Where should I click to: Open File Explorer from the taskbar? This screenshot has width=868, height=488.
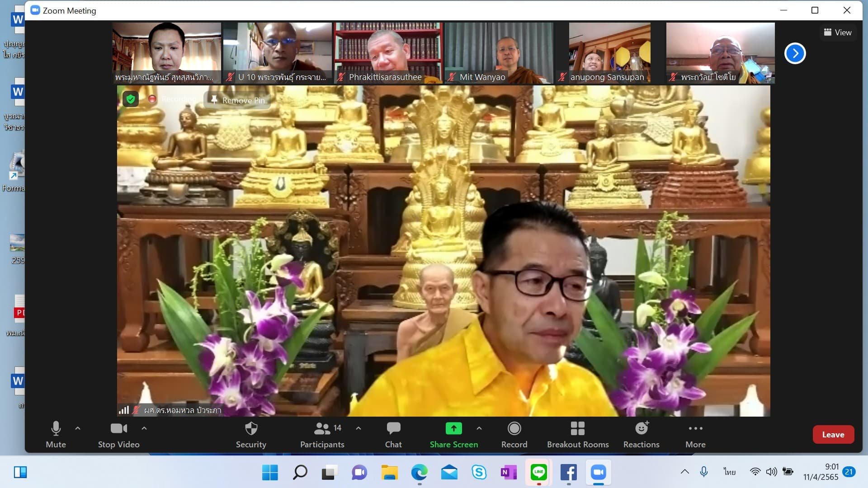pyautogui.click(x=389, y=473)
